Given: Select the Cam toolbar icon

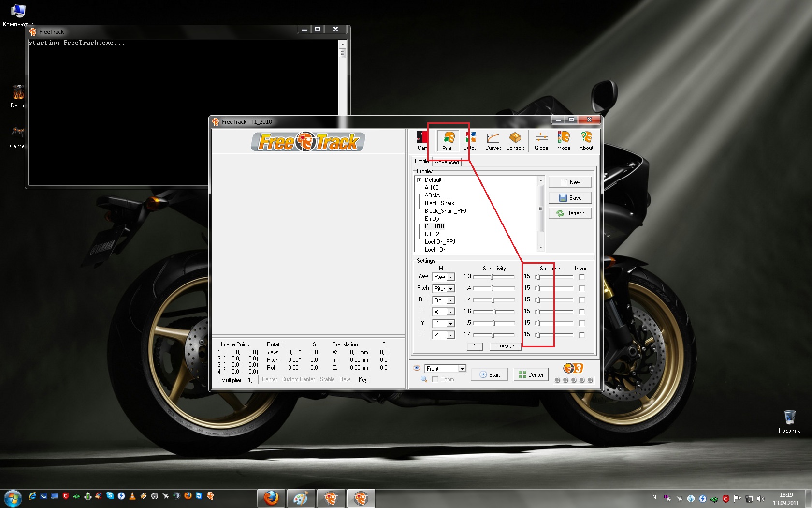Looking at the screenshot, I should pyautogui.click(x=422, y=141).
